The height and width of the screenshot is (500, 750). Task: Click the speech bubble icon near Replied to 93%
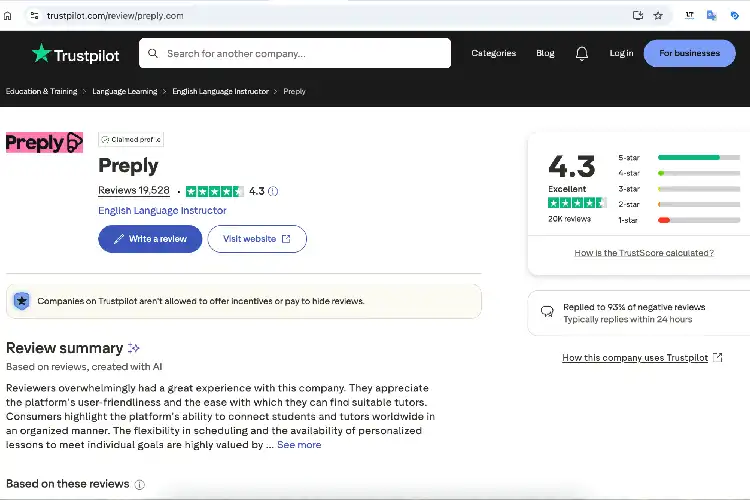click(547, 311)
